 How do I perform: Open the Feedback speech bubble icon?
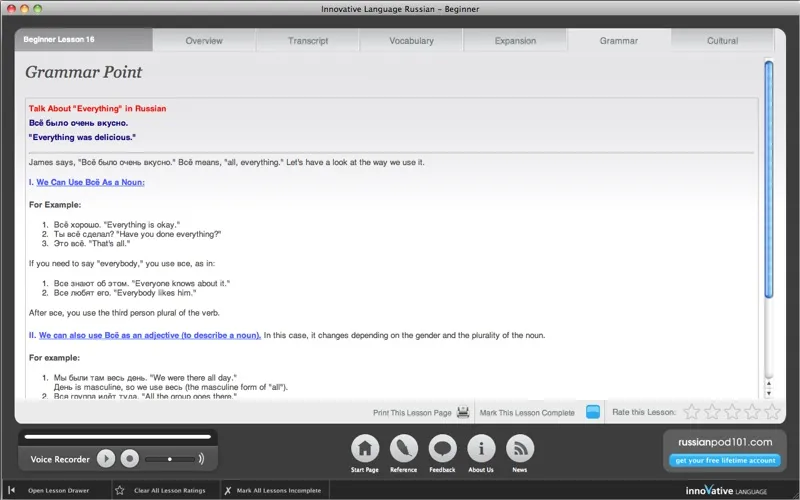point(443,448)
